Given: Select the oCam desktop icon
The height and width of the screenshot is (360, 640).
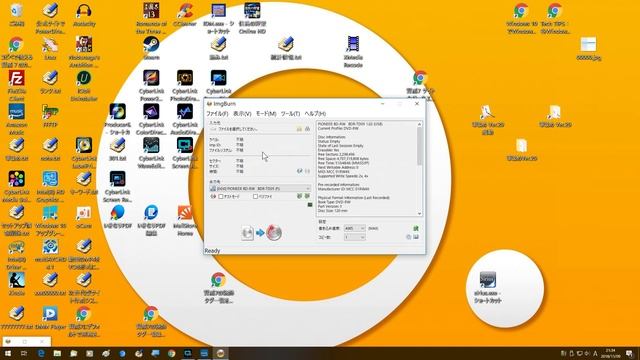Looking at the screenshot, I should pos(84,217).
